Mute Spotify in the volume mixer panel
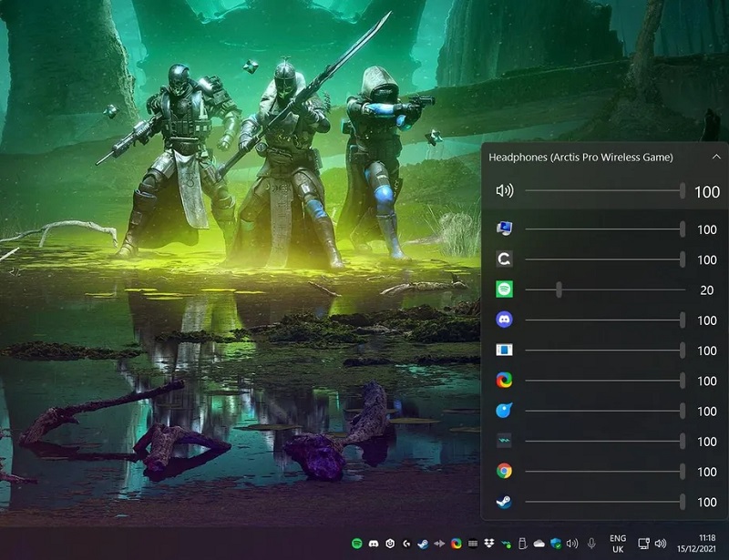729x560 pixels. point(504,290)
